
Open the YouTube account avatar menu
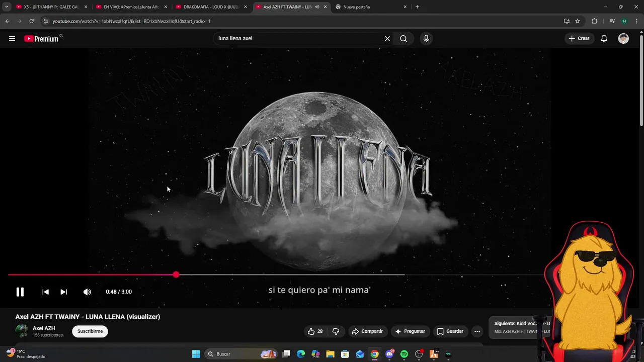623,39
